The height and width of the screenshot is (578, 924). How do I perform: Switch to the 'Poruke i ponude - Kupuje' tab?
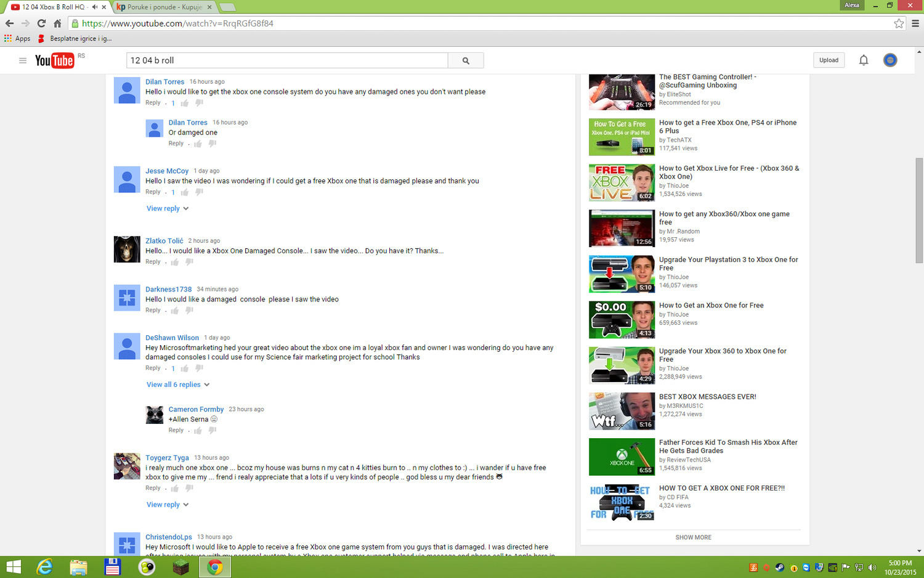tap(164, 7)
